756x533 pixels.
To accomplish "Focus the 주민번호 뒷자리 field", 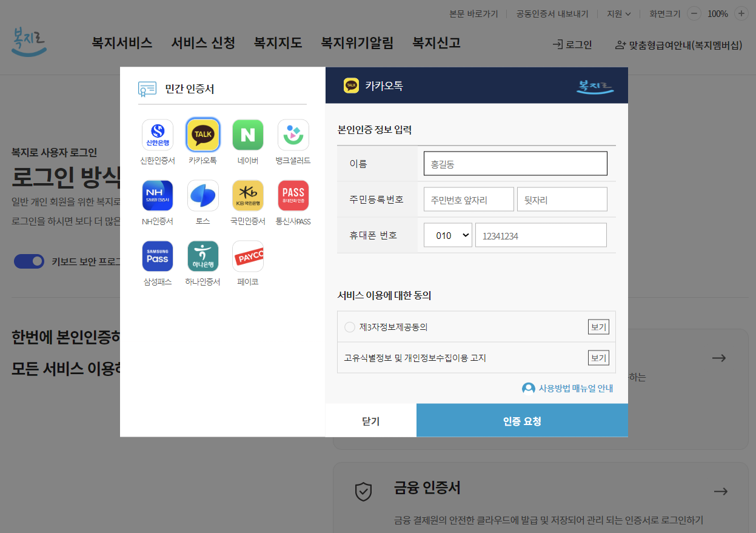I will 562,199.
